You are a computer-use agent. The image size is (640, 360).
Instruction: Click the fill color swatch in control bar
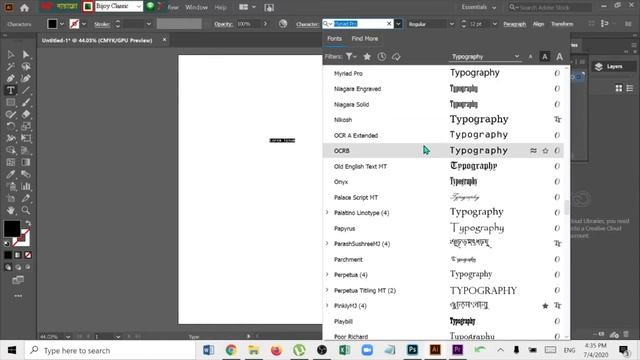click(x=52, y=24)
